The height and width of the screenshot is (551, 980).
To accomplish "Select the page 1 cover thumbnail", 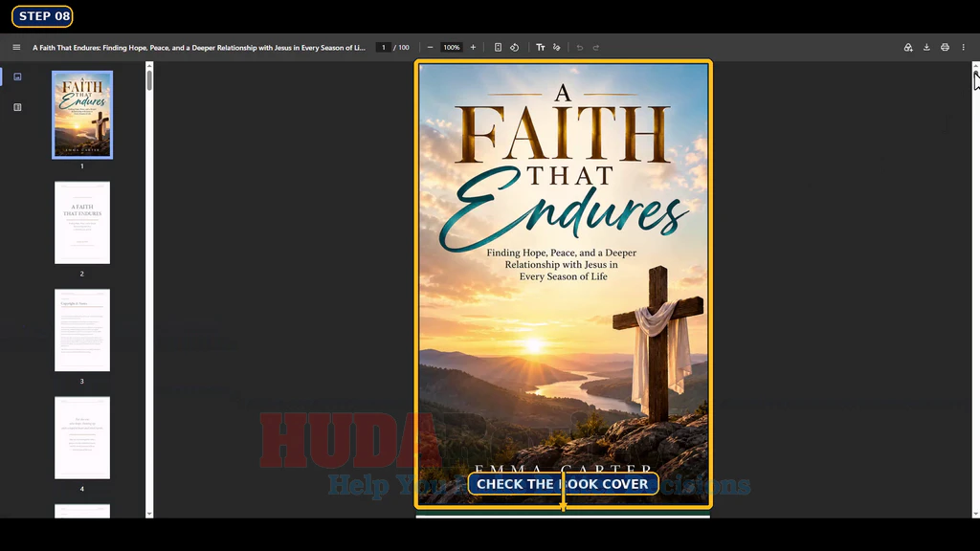I will pyautogui.click(x=82, y=115).
